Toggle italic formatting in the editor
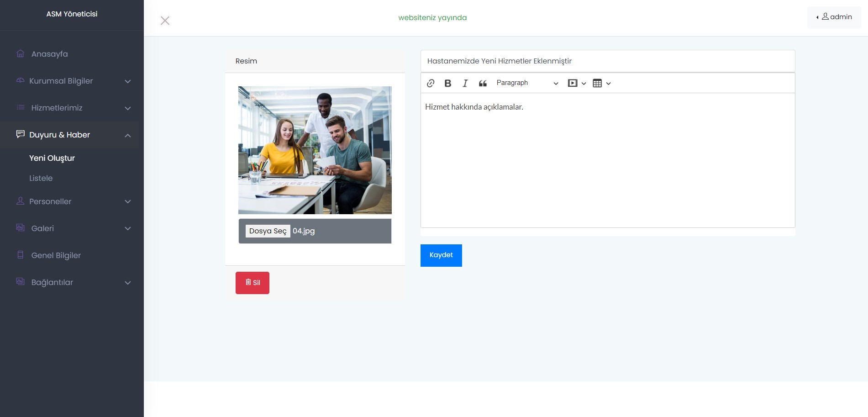This screenshot has width=868, height=417. [465, 83]
